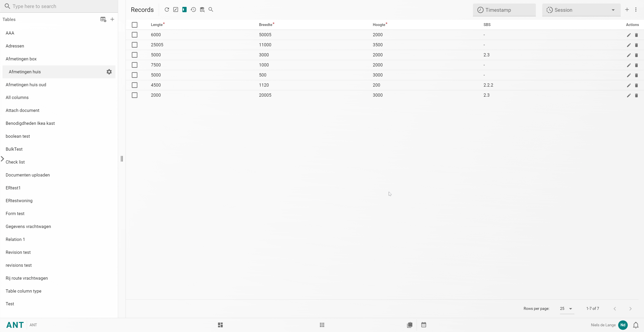Open the search records magnifier icon

(x=211, y=10)
